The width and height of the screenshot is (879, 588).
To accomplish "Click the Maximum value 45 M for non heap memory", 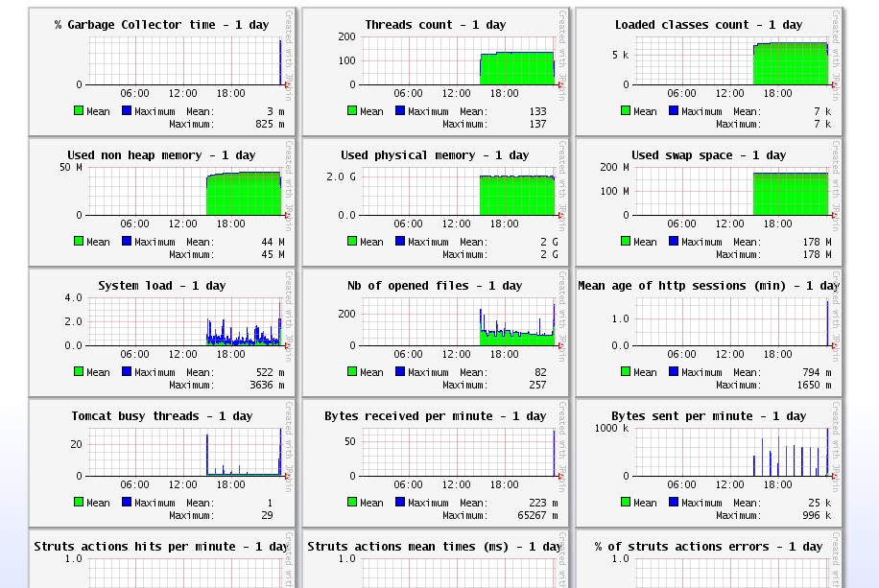I will [273, 254].
